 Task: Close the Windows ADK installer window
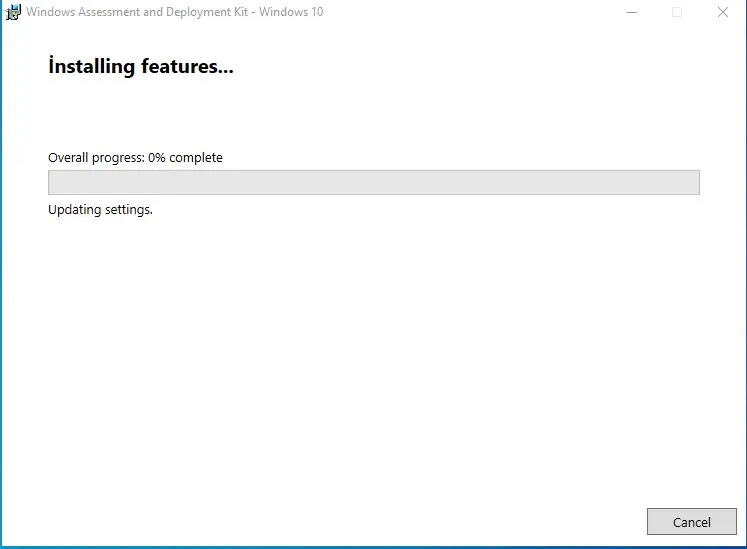tap(722, 12)
